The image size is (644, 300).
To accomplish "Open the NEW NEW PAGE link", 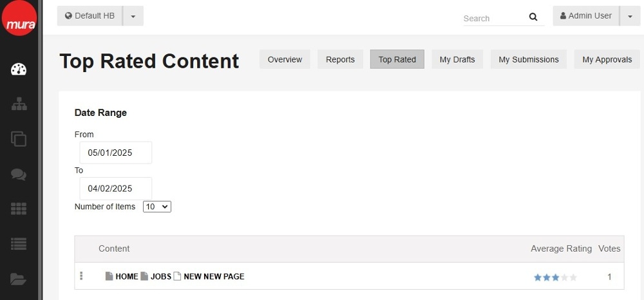I will (x=214, y=277).
